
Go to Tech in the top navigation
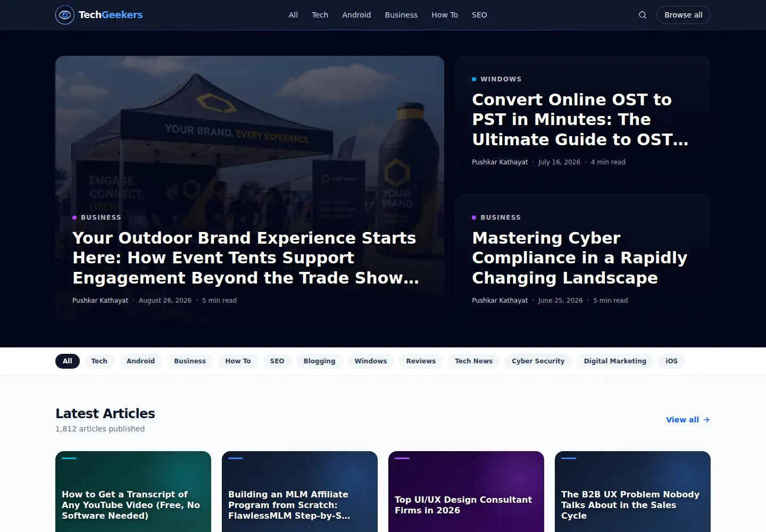[320, 15]
